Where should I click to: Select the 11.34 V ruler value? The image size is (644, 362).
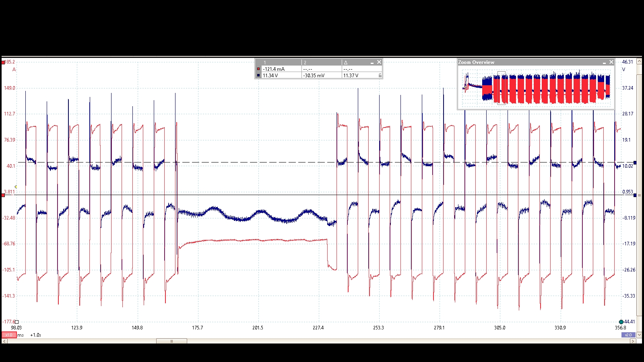270,76
